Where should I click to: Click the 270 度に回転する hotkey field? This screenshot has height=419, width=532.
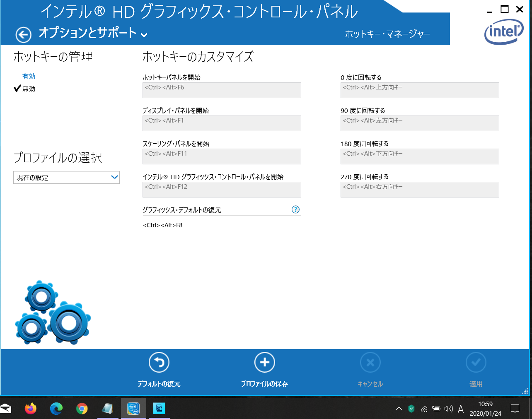tap(420, 190)
